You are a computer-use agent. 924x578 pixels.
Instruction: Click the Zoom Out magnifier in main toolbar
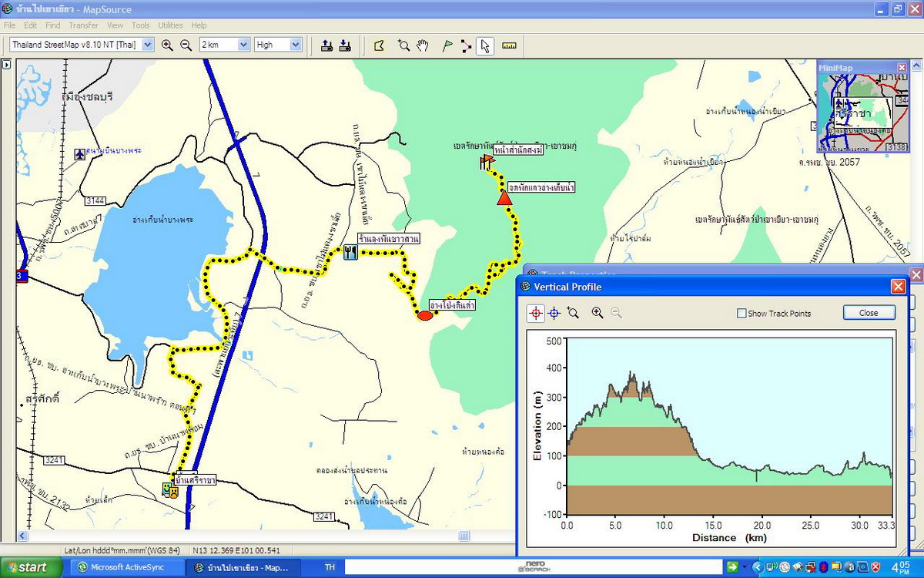tap(186, 45)
